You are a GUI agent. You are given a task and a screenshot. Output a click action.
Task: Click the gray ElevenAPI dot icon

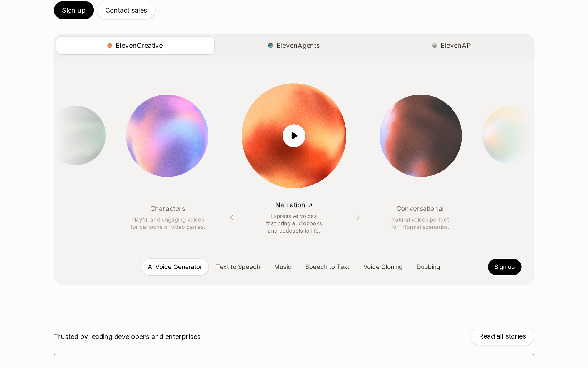[x=435, y=45]
